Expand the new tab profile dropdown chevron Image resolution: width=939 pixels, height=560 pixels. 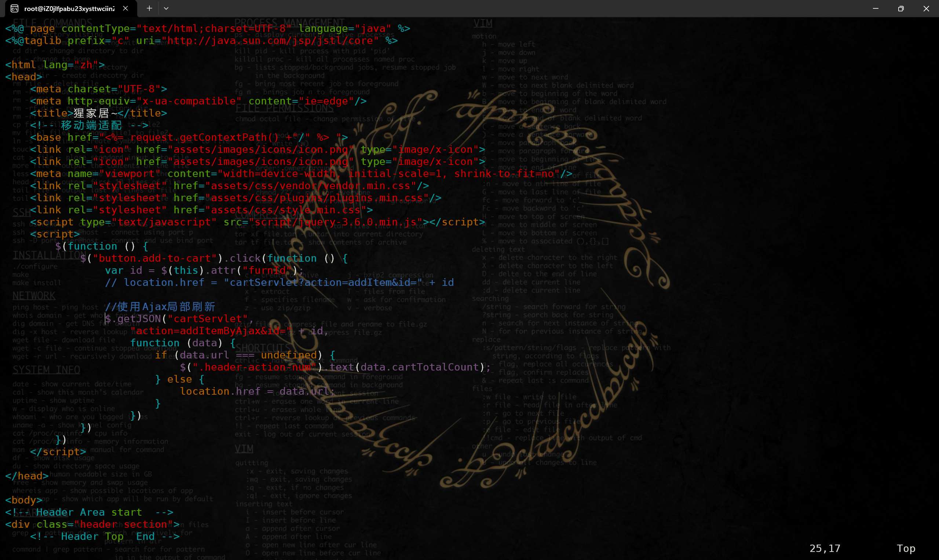166,8
